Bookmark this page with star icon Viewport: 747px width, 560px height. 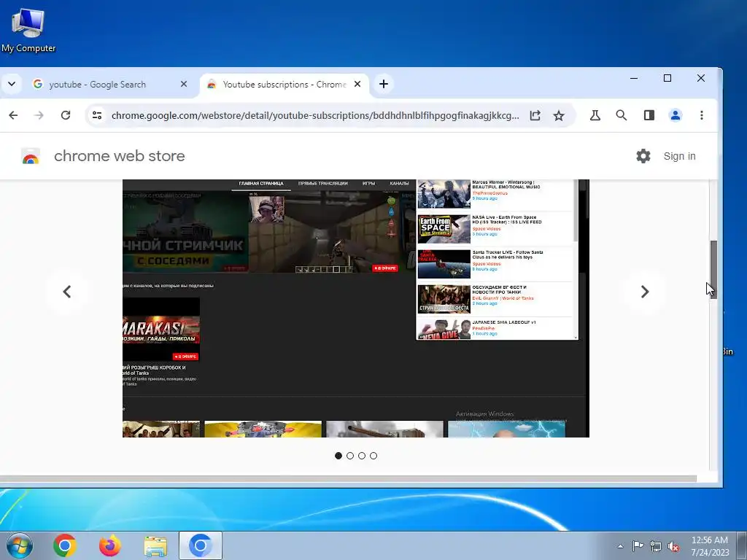tap(559, 116)
